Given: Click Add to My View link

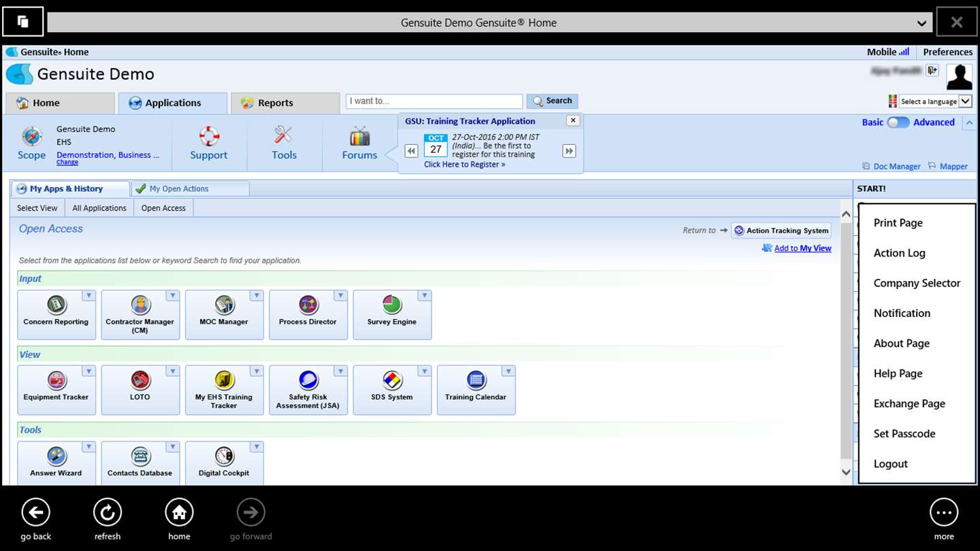Looking at the screenshot, I should 803,248.
